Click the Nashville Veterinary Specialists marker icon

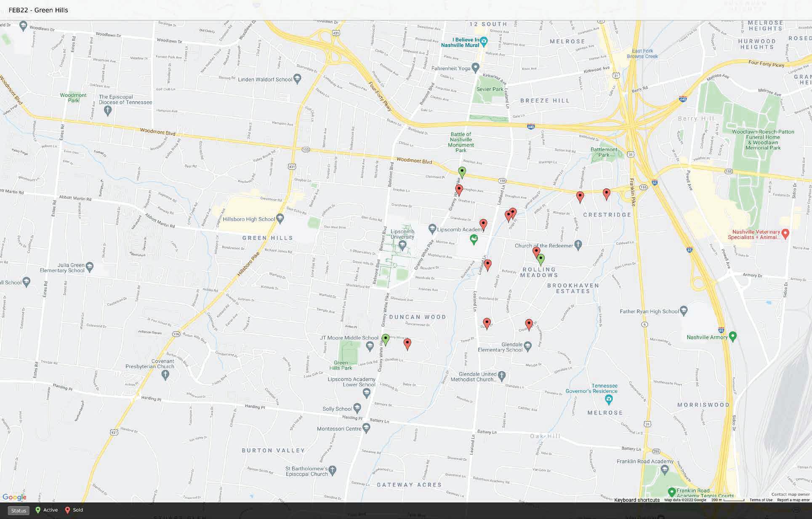click(785, 233)
